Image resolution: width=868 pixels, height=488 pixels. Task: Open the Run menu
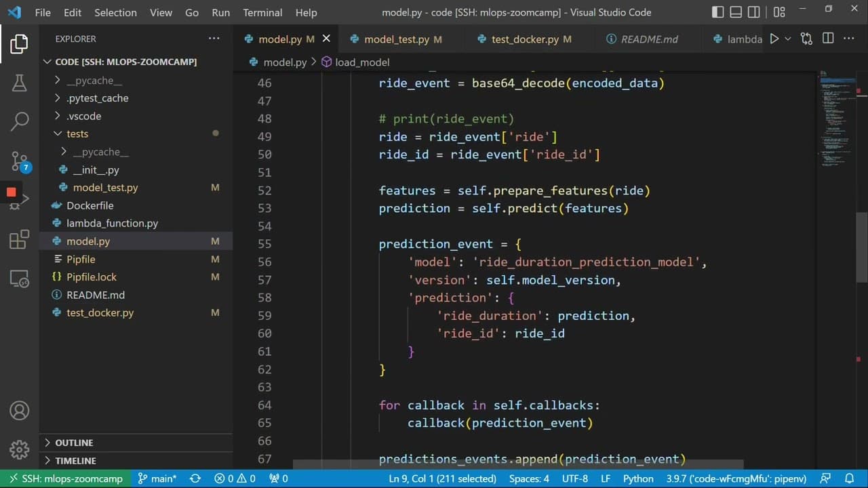[x=221, y=12]
